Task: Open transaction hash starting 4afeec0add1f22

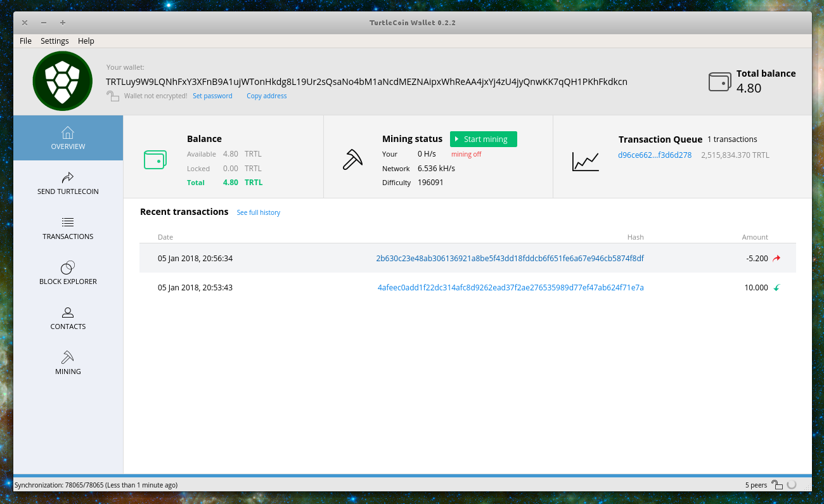Action: pyautogui.click(x=511, y=288)
